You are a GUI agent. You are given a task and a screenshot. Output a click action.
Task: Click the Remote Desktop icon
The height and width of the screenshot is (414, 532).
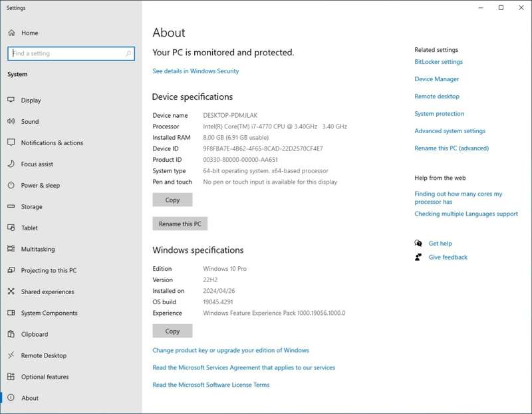pyautogui.click(x=11, y=355)
